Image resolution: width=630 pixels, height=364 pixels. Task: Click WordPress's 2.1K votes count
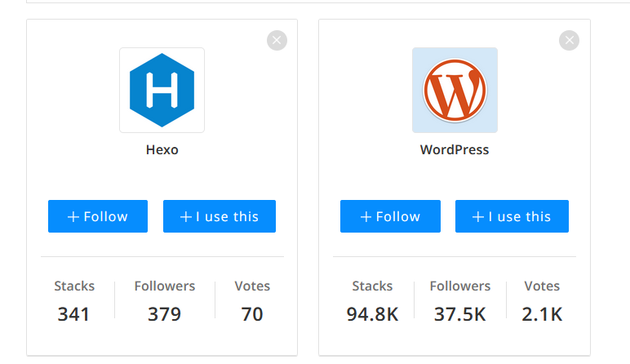pyautogui.click(x=543, y=313)
